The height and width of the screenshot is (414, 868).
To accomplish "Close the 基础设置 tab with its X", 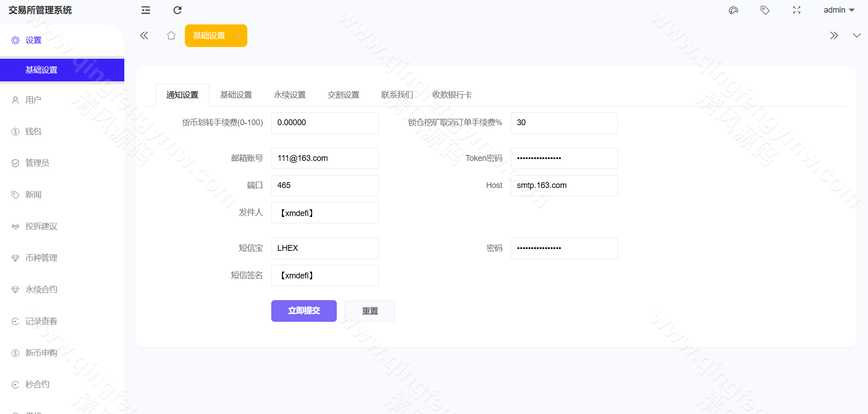I will [238, 36].
